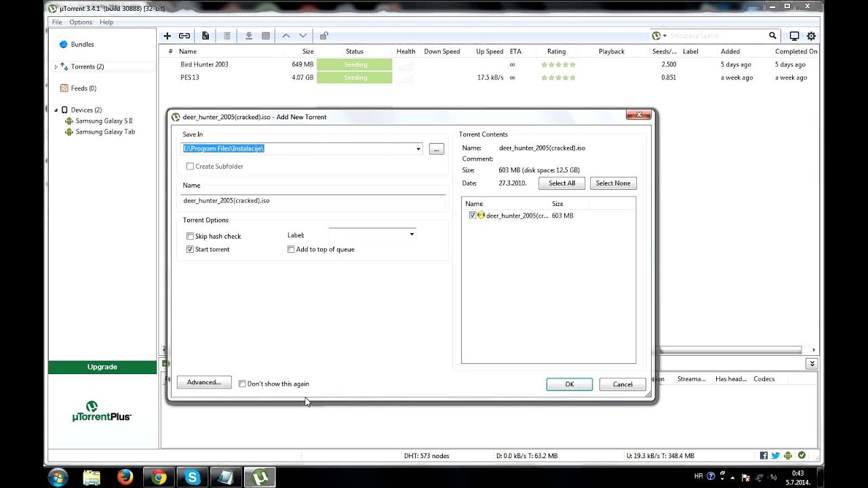Enable Skip hash check checkbox
Screen dimensions: 868x488
[190, 237]
